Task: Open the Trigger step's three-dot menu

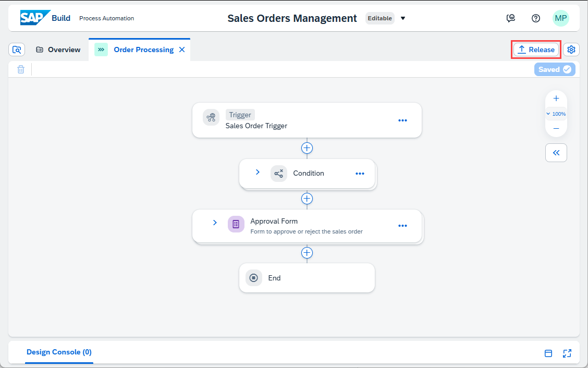Action: (402, 120)
